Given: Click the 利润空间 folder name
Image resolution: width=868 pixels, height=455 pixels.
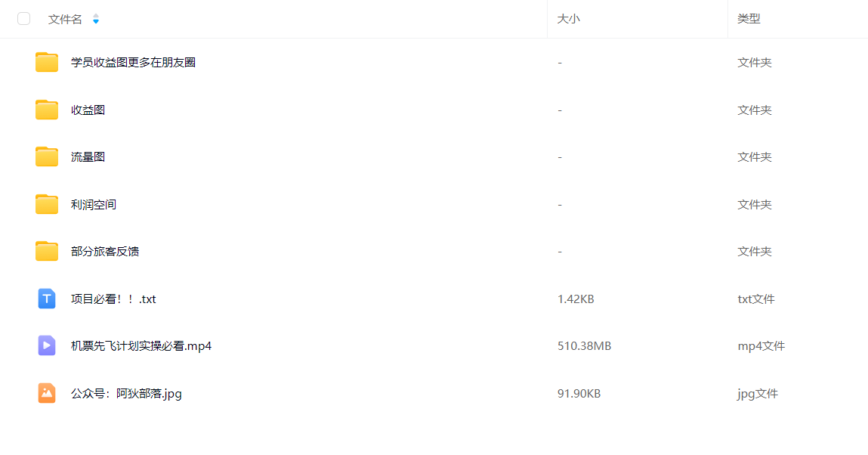Looking at the screenshot, I should tap(94, 204).
